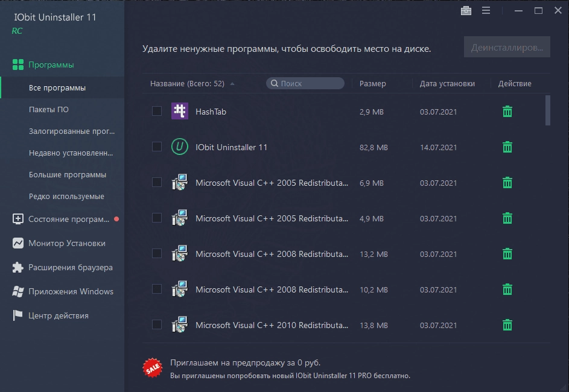Click the Монитор Установки chart icon
Image resolution: width=569 pixels, height=392 pixels.
click(x=17, y=243)
